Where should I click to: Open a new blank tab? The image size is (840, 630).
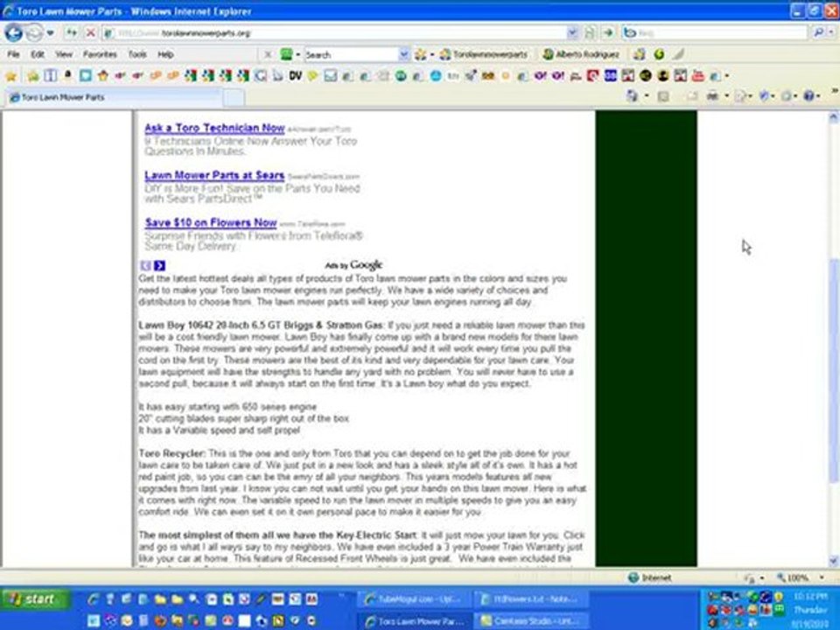234,97
